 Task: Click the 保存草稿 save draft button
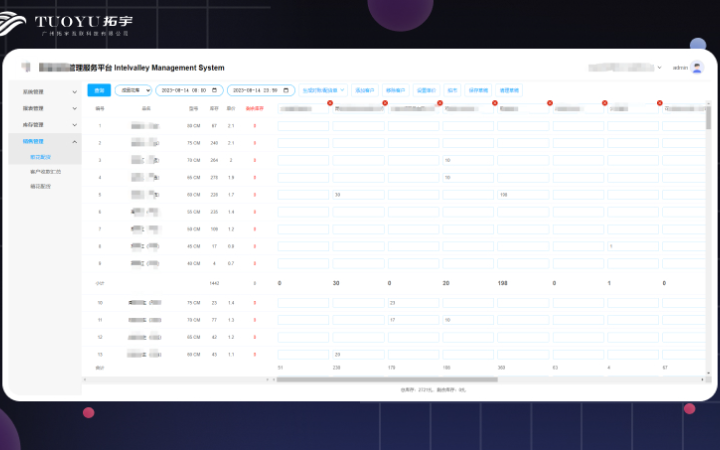[x=478, y=90]
